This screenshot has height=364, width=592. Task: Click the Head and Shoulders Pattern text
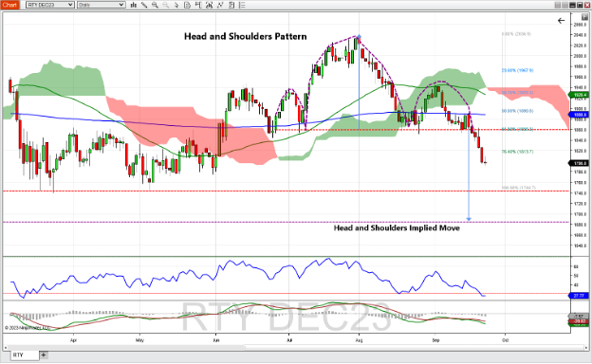pyautogui.click(x=246, y=37)
